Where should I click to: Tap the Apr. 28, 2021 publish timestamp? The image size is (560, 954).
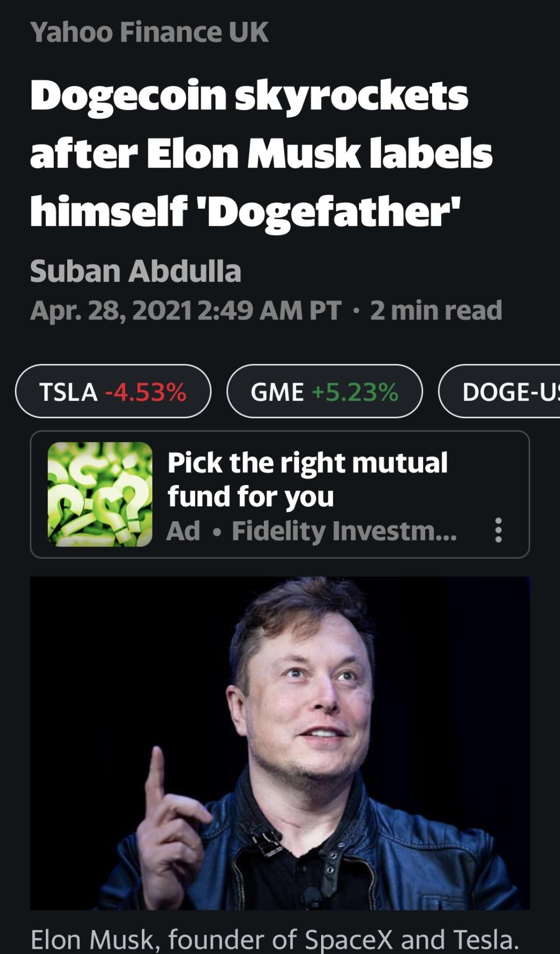[x=185, y=311]
